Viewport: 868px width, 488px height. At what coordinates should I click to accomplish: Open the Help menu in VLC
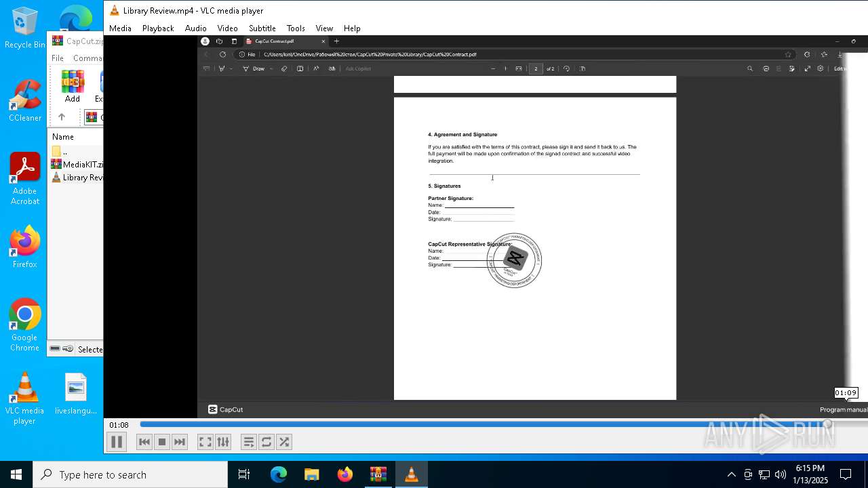352,28
